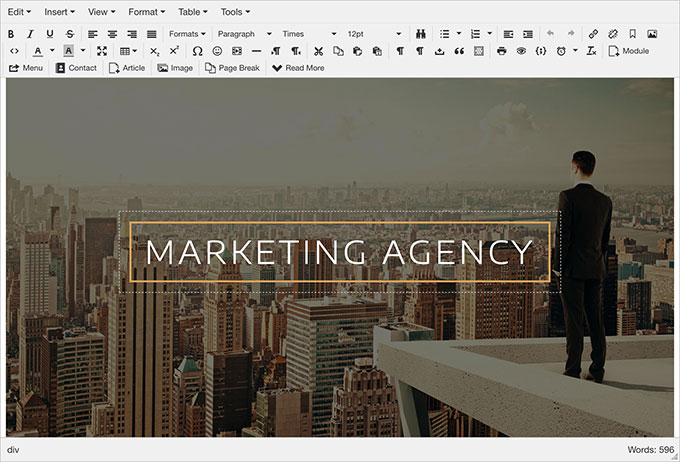
Task: Set text direction right to left
Action: pyautogui.click(x=296, y=51)
